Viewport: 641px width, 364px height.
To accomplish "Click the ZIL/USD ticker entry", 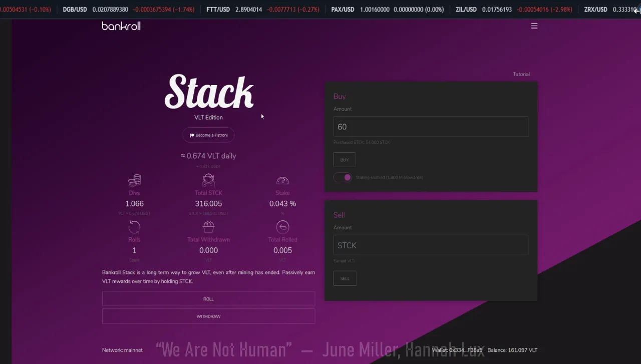I will point(514,10).
